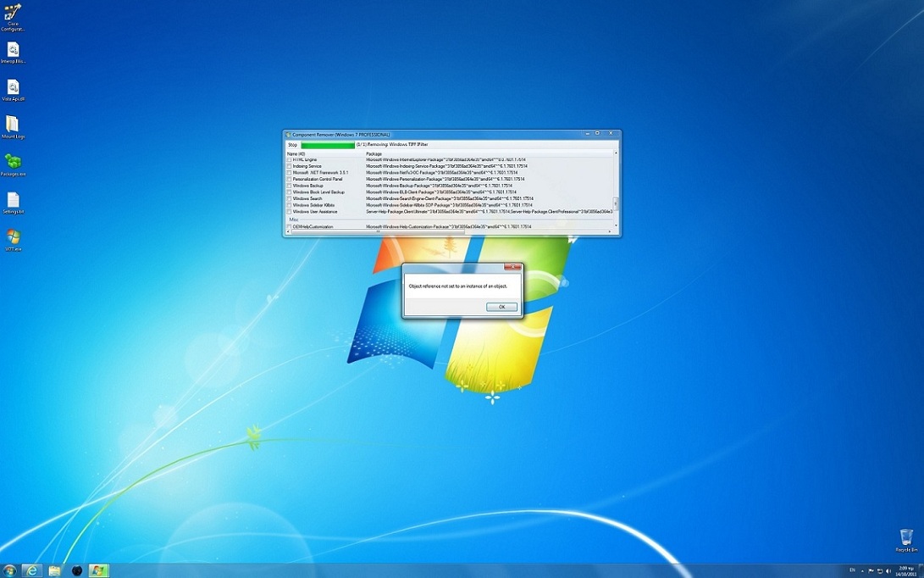Click the green removal progress bar

(x=328, y=144)
